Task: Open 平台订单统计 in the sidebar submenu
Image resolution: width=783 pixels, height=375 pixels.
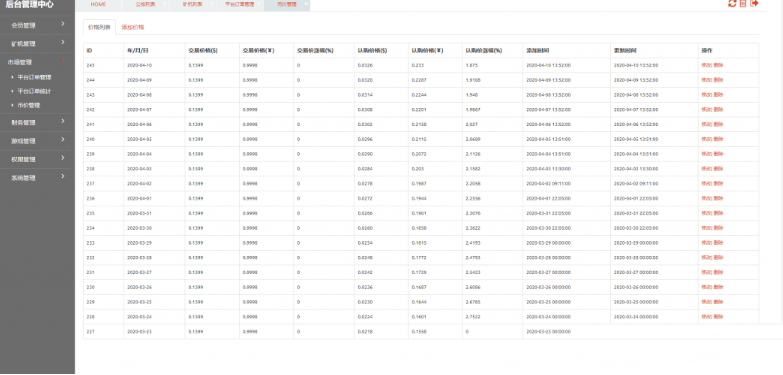Action: (x=34, y=91)
